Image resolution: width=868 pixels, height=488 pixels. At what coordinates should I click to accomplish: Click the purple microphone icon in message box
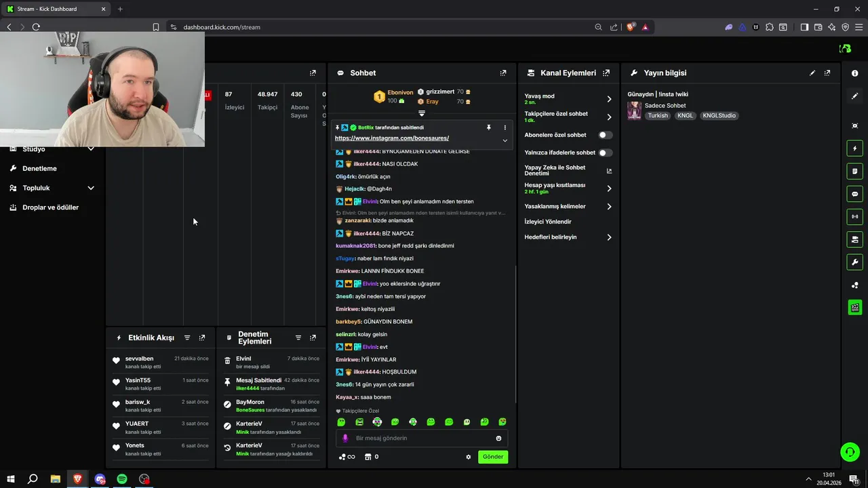coord(345,439)
